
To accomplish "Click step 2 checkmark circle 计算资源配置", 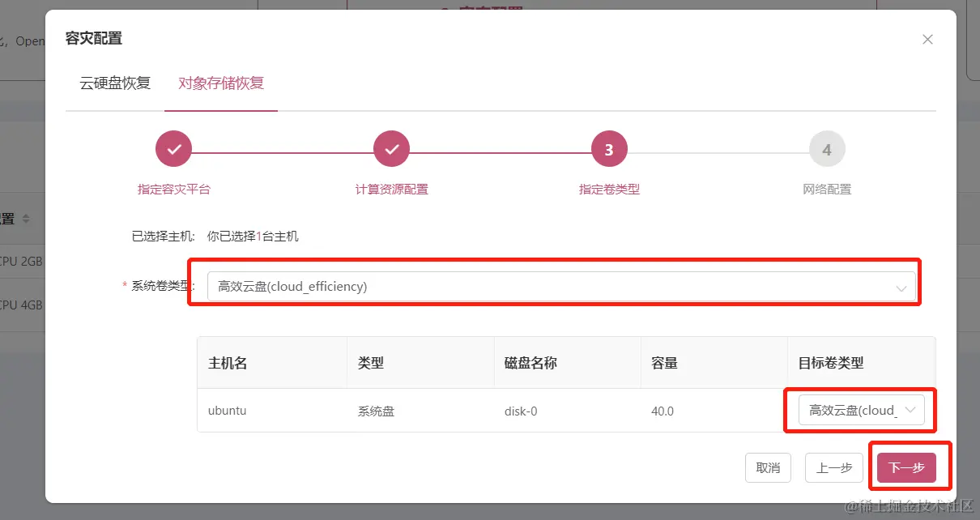I will click(391, 149).
